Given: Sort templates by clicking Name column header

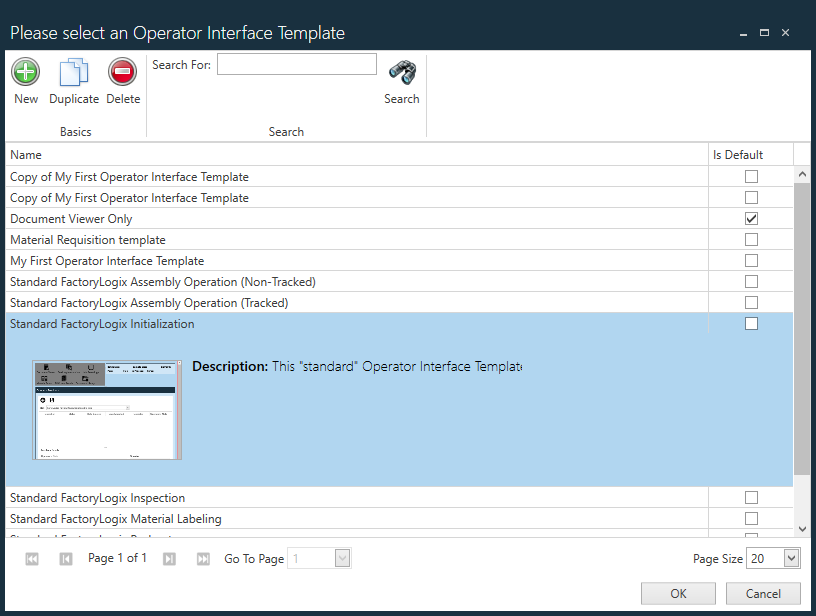Looking at the screenshot, I should 25,154.
